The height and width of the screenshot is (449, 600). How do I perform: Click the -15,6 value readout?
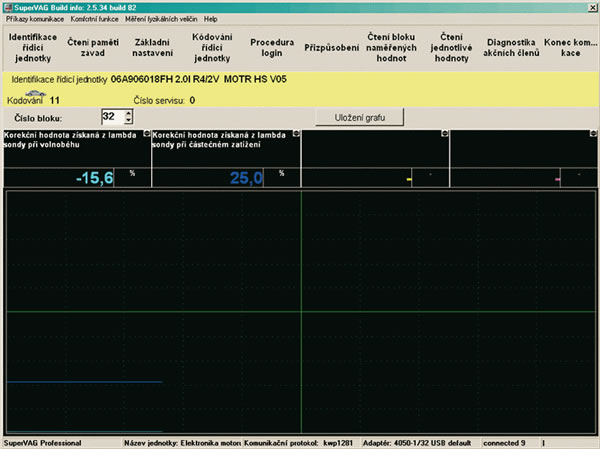tap(95, 178)
